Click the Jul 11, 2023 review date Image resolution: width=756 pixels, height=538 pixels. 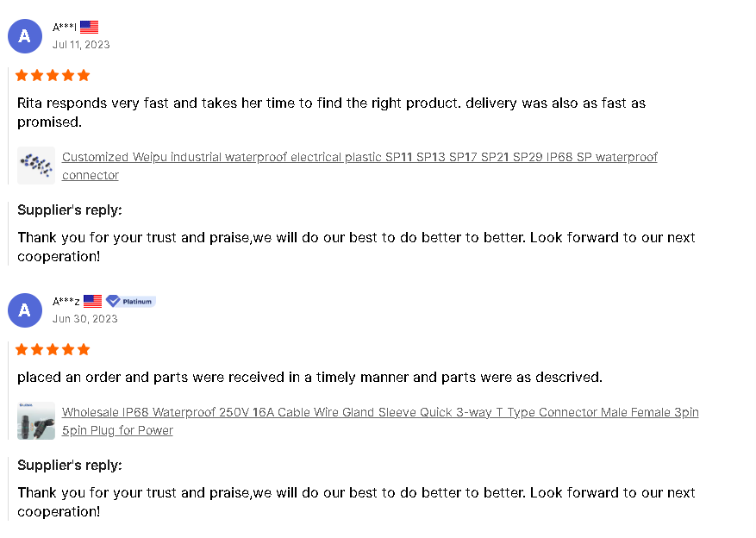click(x=81, y=45)
